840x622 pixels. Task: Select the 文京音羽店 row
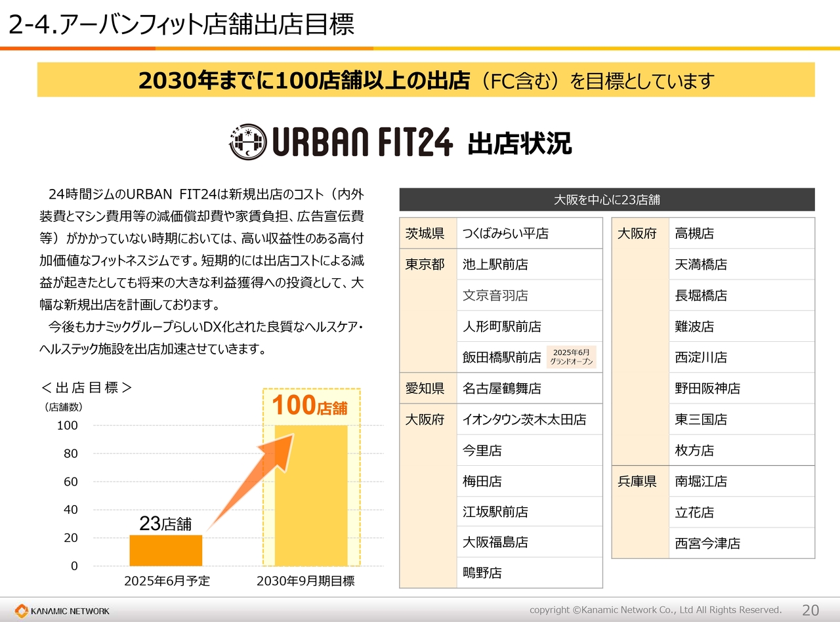tap(530, 295)
